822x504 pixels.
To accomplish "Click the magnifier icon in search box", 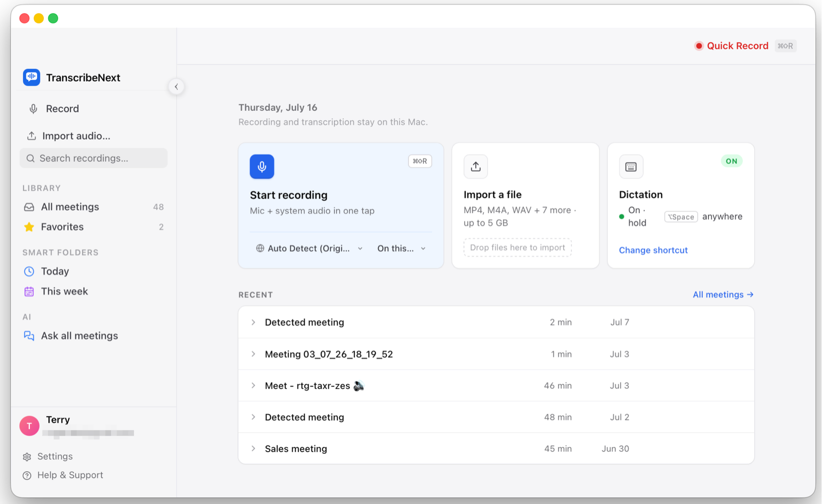I will point(30,158).
